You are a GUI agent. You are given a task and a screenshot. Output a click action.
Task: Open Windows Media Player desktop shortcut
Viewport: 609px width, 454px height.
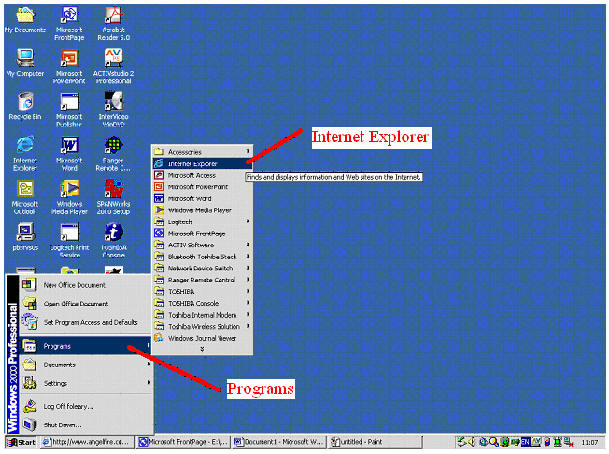(69, 197)
